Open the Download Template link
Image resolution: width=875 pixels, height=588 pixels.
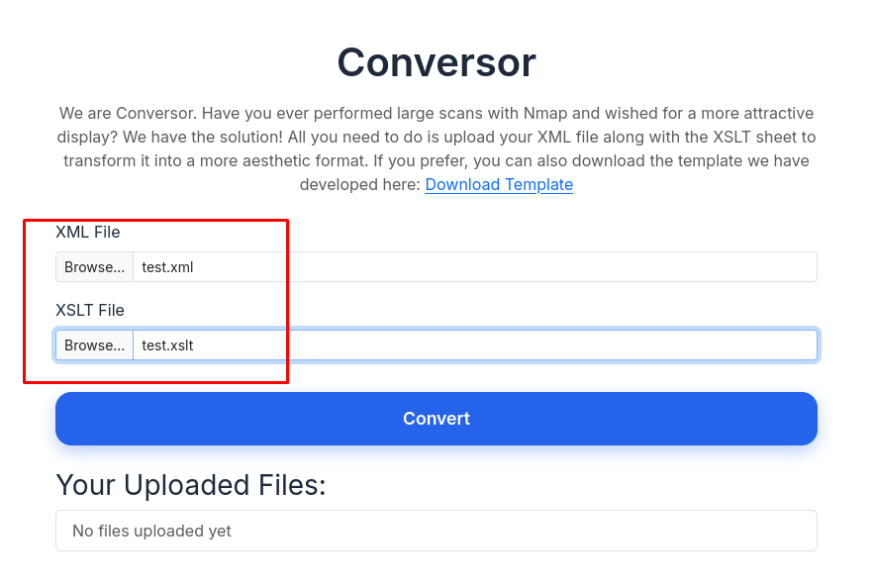tap(499, 184)
